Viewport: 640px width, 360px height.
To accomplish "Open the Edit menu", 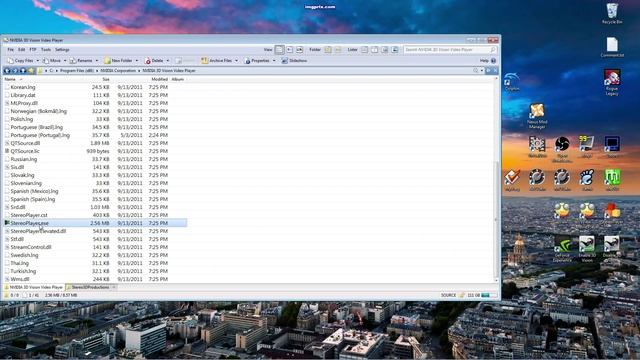I will point(22,49).
